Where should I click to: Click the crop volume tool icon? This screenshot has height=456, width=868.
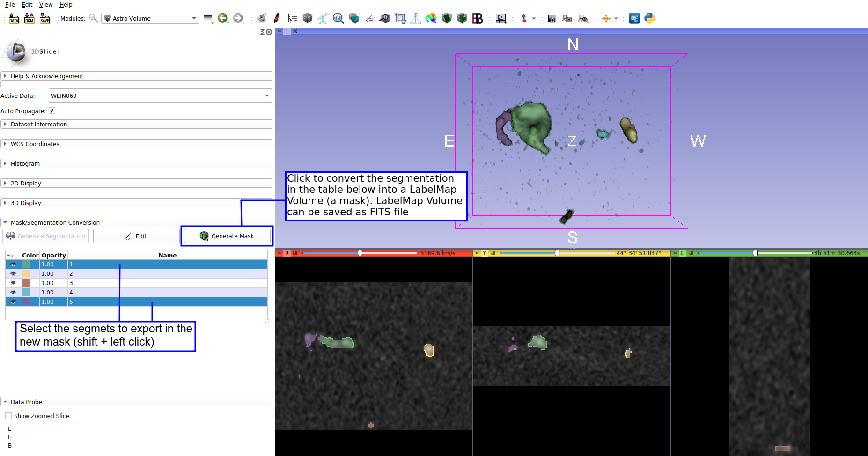(x=400, y=18)
